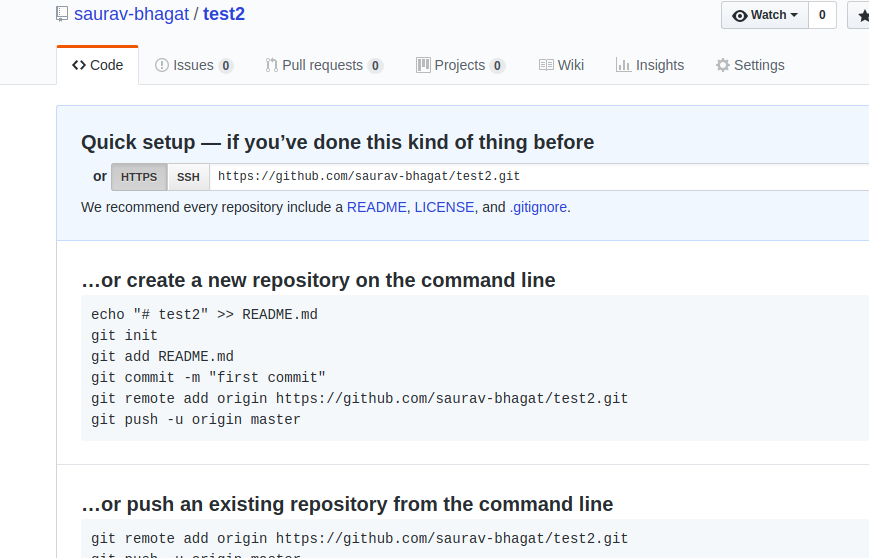The height and width of the screenshot is (558, 869).
Task: Click the git remote add origin line under create new repository
Action: pyautogui.click(x=360, y=399)
